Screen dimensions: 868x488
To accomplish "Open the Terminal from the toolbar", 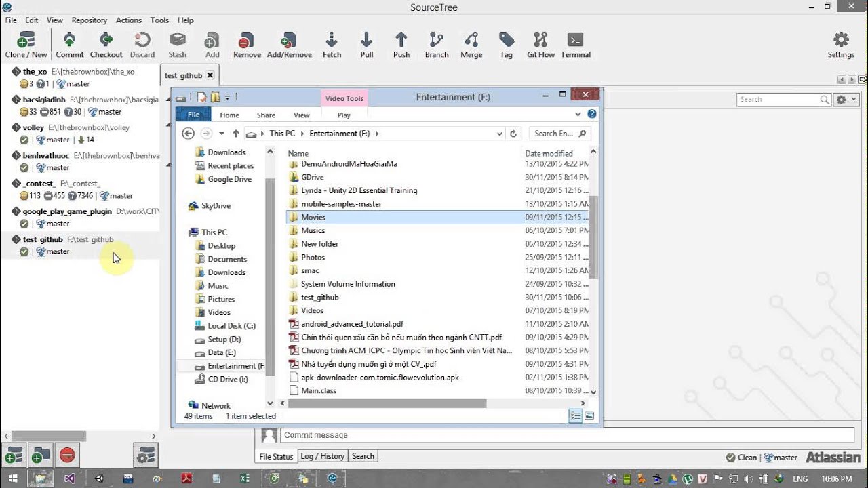I will point(576,45).
